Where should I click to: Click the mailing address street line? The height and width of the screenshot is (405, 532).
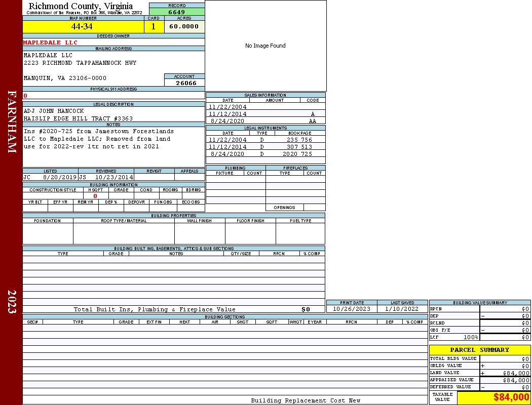click(80, 63)
